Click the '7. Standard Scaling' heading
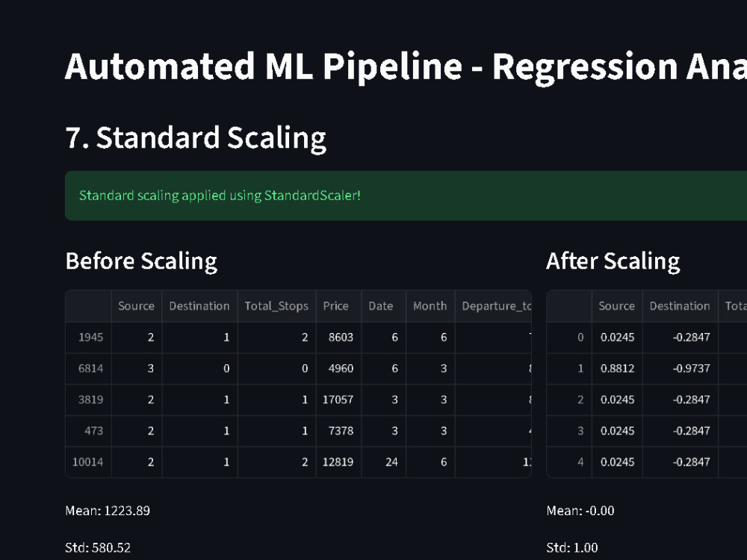The width and height of the screenshot is (747, 560). pos(195,138)
